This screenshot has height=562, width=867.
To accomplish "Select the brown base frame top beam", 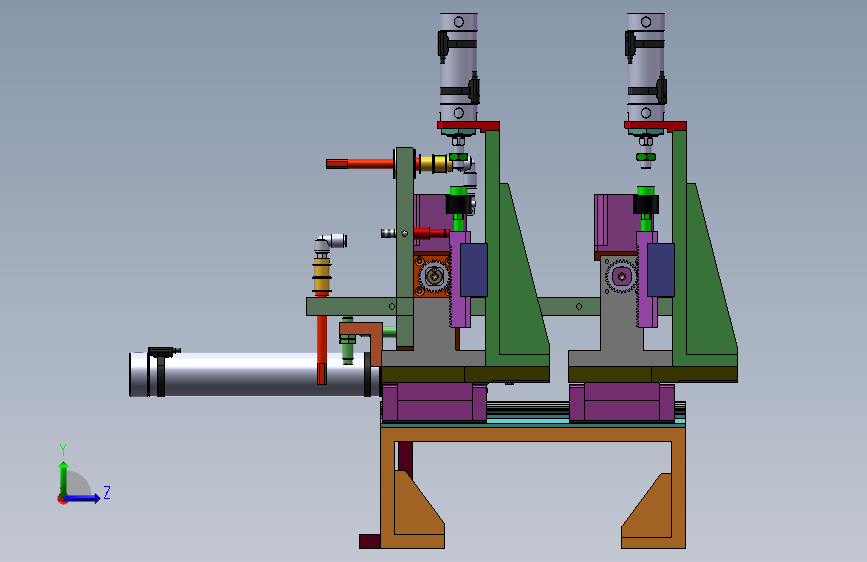I will tap(533, 434).
